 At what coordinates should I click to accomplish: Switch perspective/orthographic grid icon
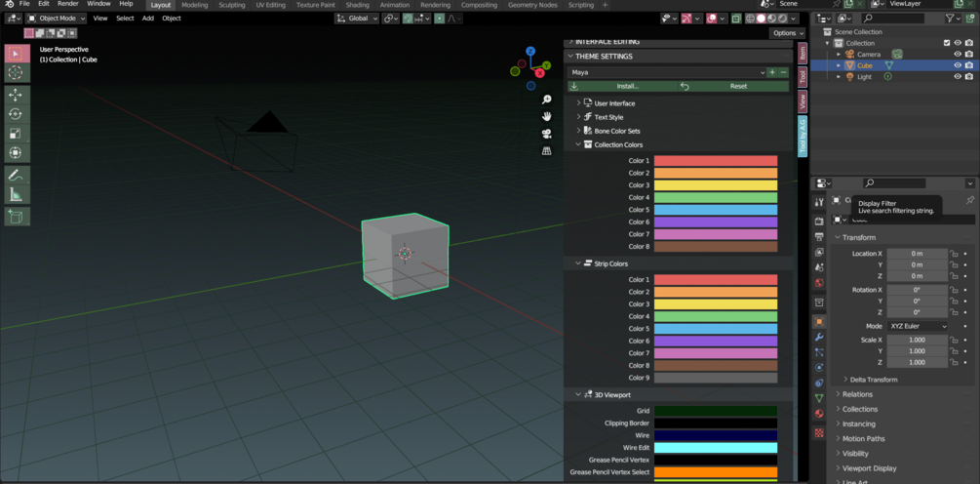point(546,150)
